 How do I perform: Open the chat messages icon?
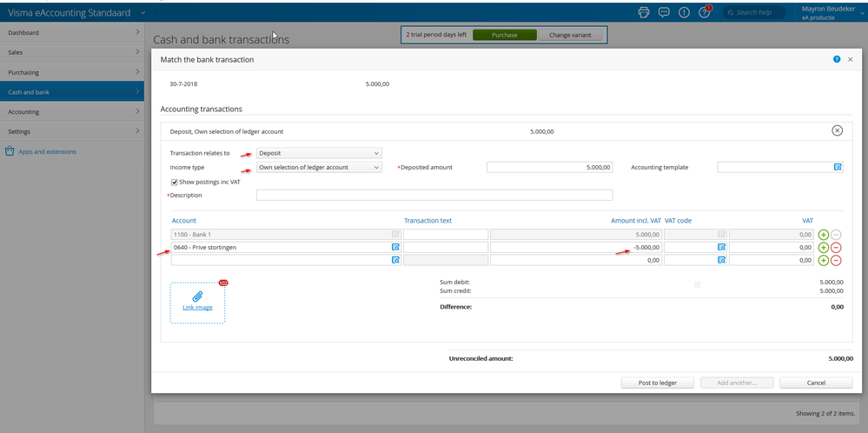click(664, 12)
